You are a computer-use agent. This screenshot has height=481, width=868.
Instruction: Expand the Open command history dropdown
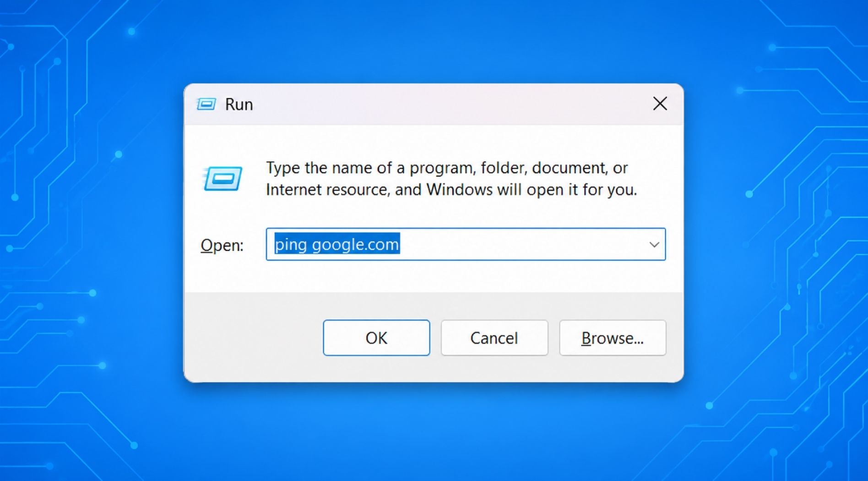click(x=654, y=245)
